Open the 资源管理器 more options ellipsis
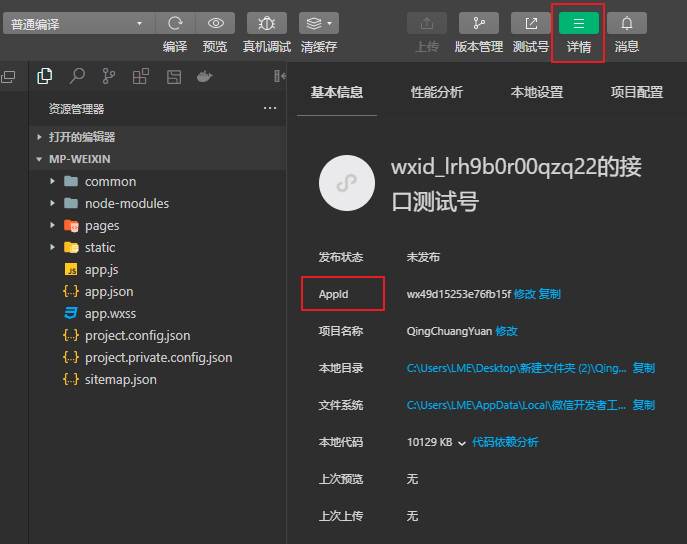Image resolution: width=687 pixels, height=544 pixels. 270,108
